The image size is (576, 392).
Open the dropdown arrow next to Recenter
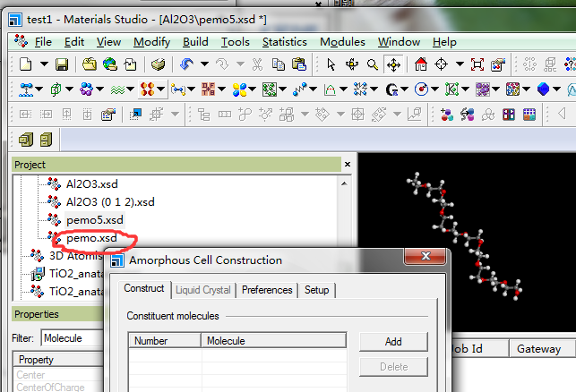460,64
